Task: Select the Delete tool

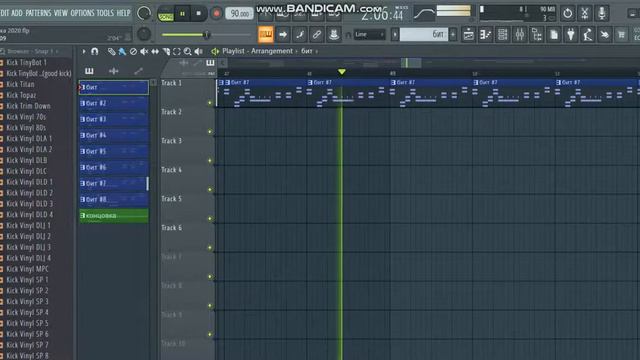Action: tap(133, 51)
